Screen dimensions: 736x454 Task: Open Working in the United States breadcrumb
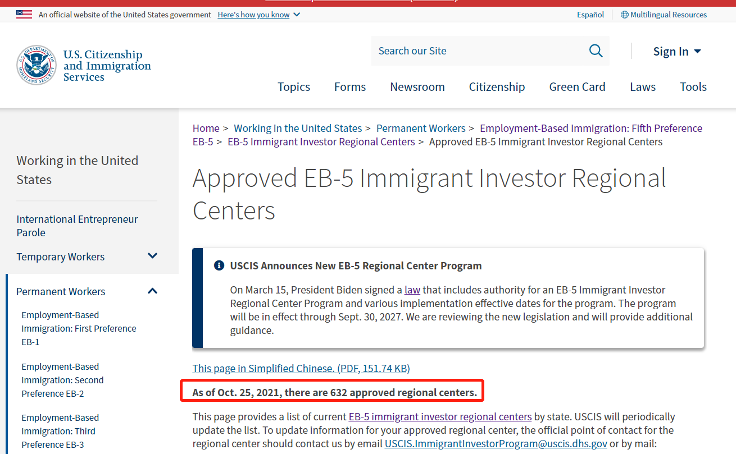298,128
